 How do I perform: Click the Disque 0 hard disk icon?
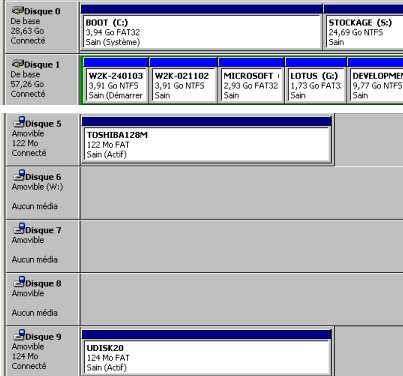(x=18, y=11)
